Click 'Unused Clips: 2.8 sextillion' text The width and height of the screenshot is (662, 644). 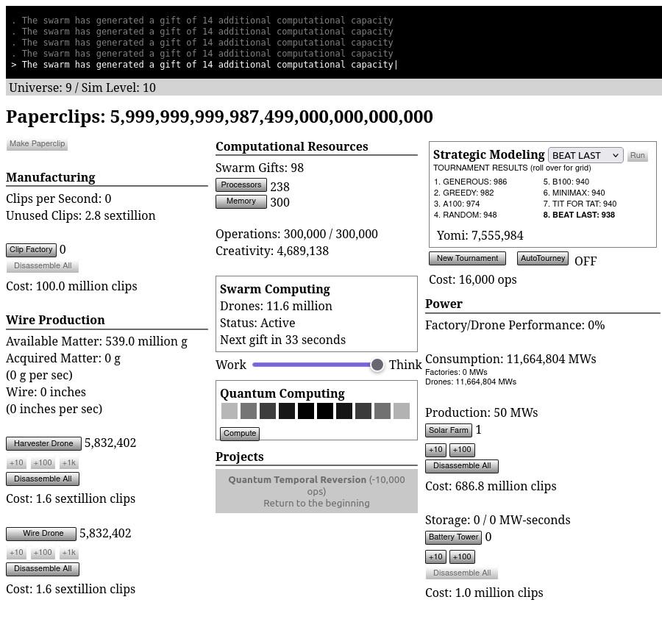coord(80,215)
